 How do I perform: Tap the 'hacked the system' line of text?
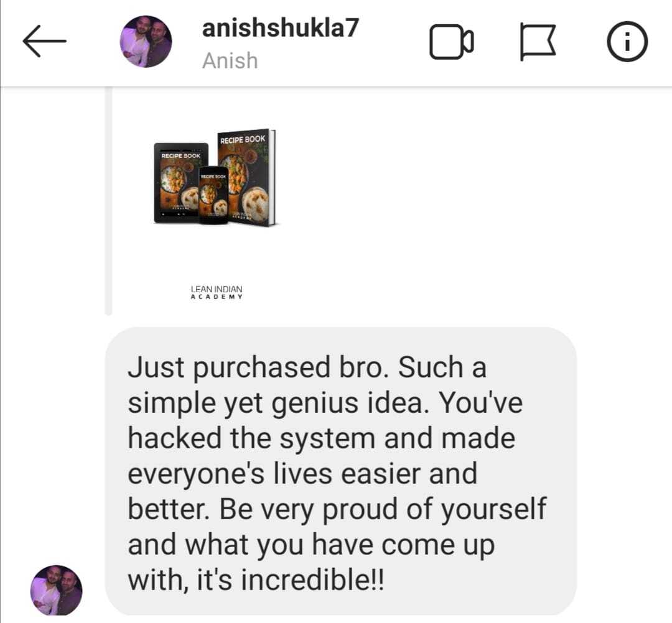coord(322,438)
